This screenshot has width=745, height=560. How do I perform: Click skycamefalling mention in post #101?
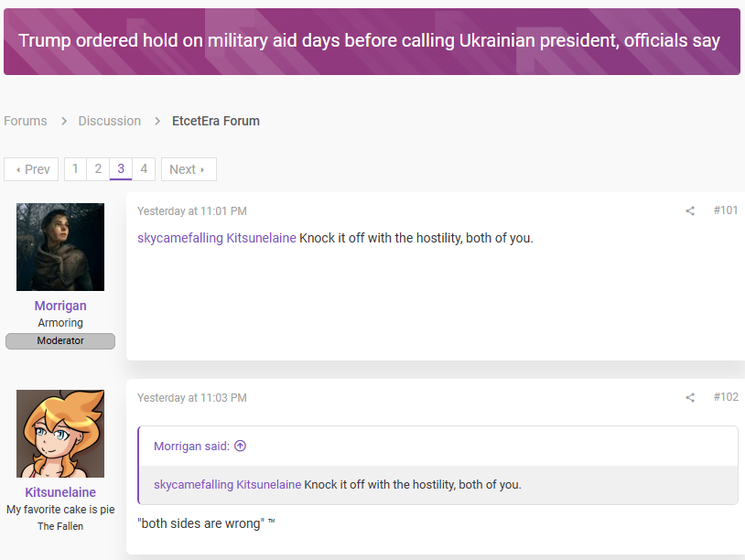pos(180,238)
